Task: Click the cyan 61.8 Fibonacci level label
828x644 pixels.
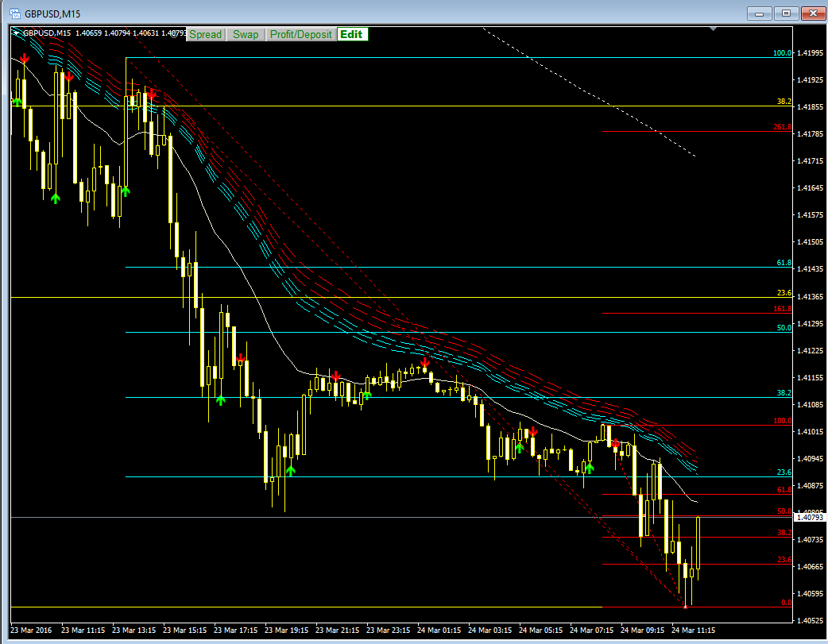Action: click(x=784, y=262)
